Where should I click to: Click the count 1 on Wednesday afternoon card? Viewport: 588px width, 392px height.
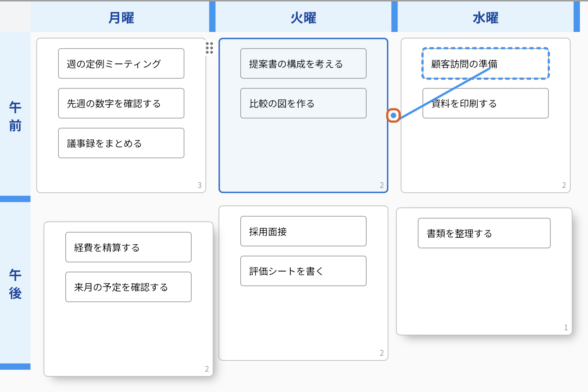click(x=566, y=327)
